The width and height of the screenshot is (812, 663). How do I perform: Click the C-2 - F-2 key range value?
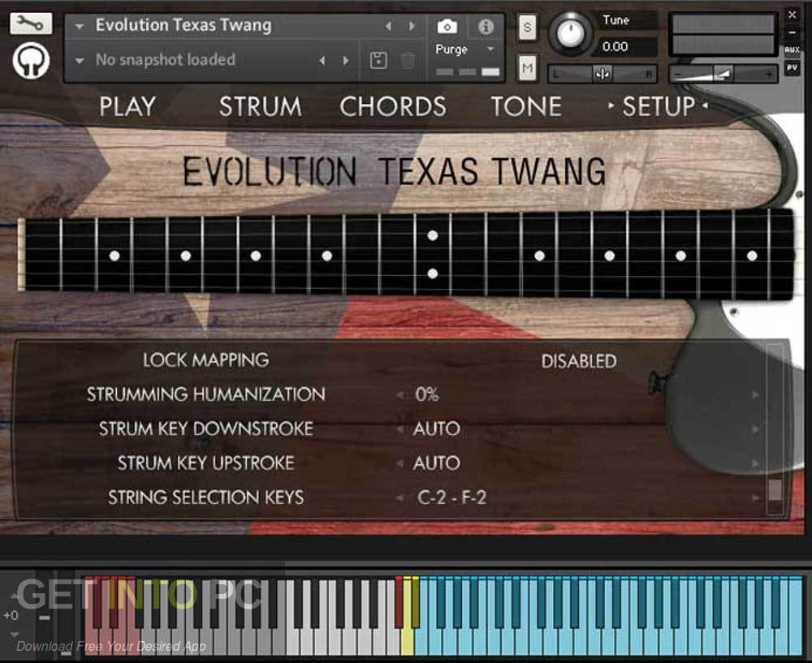click(451, 498)
